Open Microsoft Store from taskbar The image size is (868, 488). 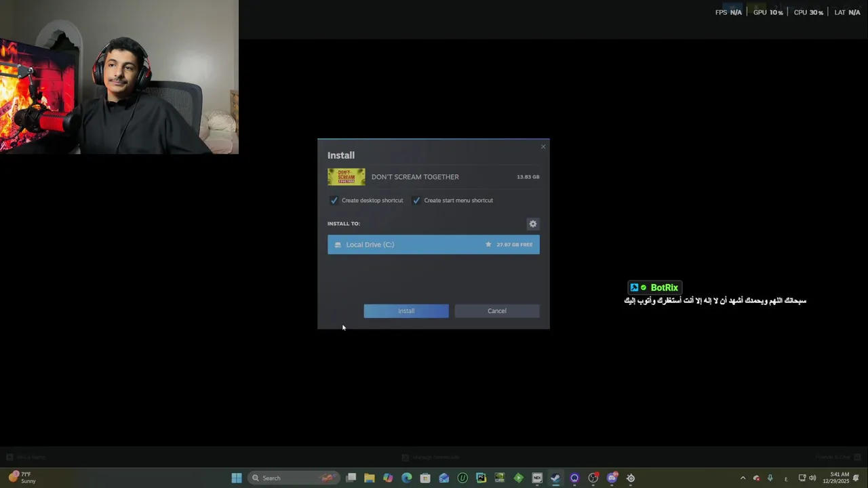coord(425,478)
